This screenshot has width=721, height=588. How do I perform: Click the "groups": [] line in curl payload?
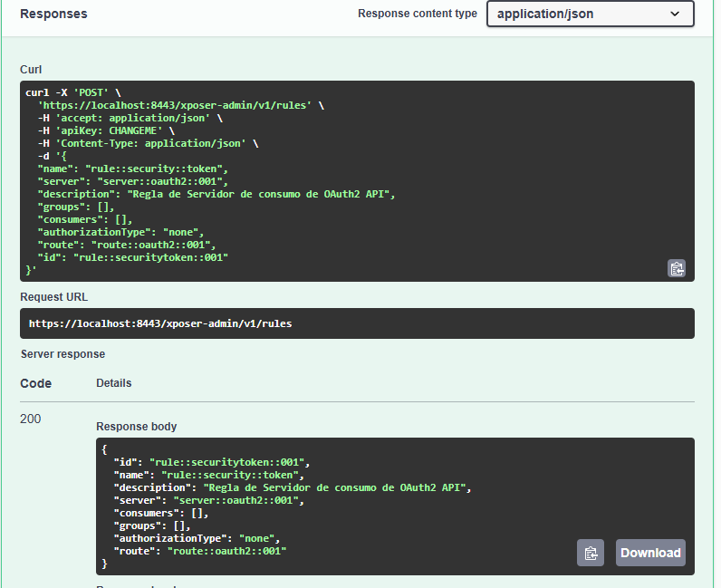76,207
